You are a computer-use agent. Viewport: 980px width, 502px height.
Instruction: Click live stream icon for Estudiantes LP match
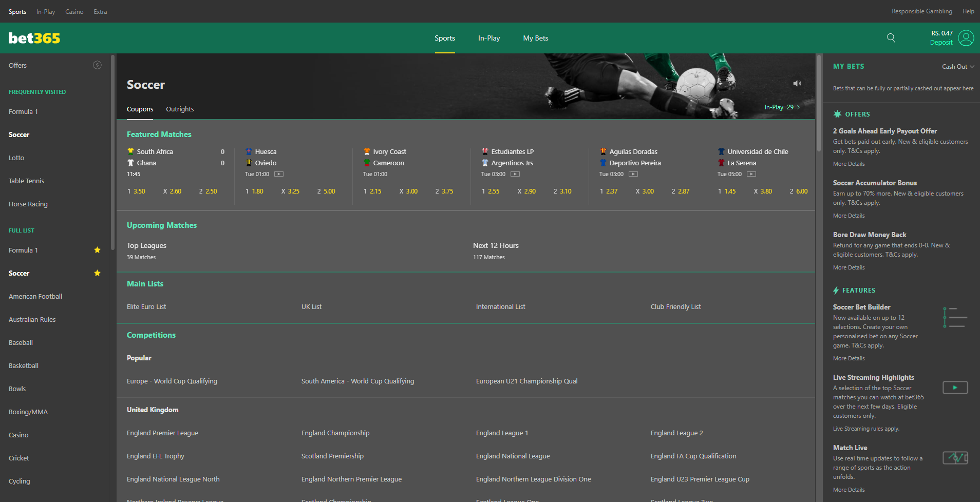515,174
